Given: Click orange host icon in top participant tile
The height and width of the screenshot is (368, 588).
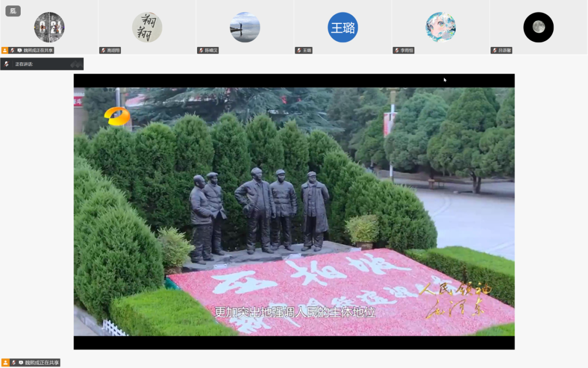Looking at the screenshot, I should pyautogui.click(x=5, y=50).
